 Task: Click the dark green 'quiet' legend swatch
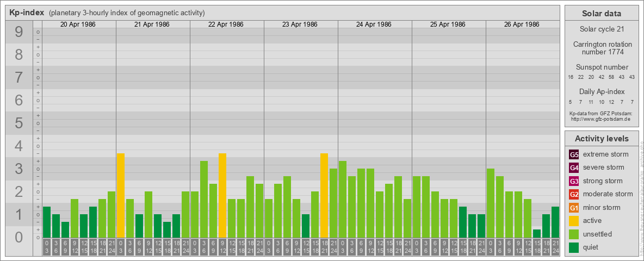point(574,247)
